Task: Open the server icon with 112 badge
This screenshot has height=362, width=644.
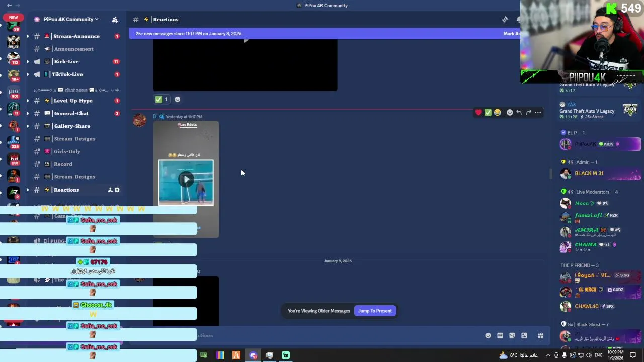Action: pos(14,59)
